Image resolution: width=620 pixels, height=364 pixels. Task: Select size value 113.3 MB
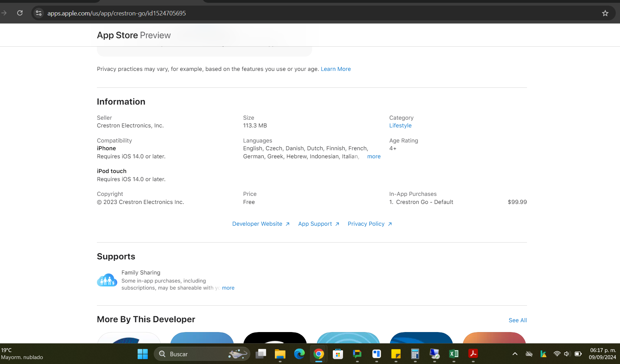click(x=255, y=126)
